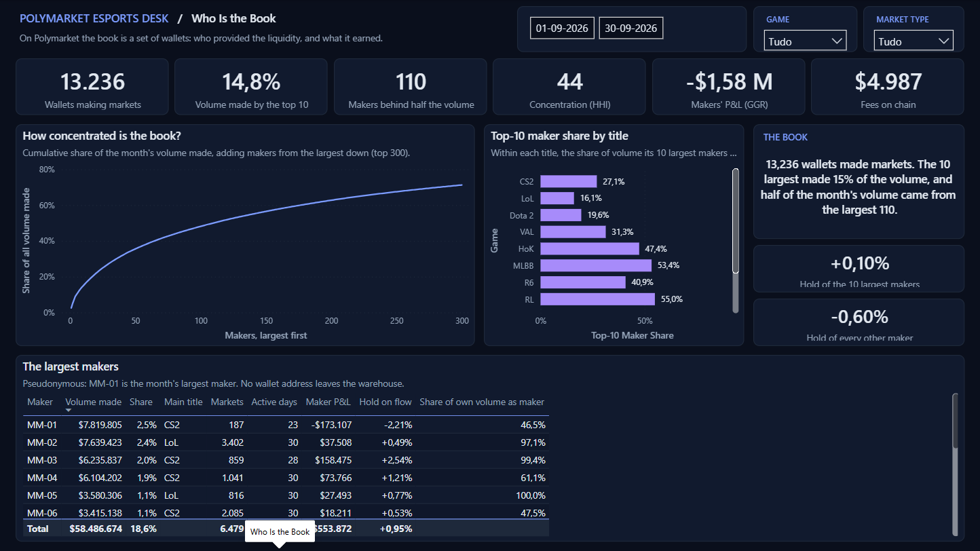Click the end date field 30-09-2026

(x=630, y=28)
